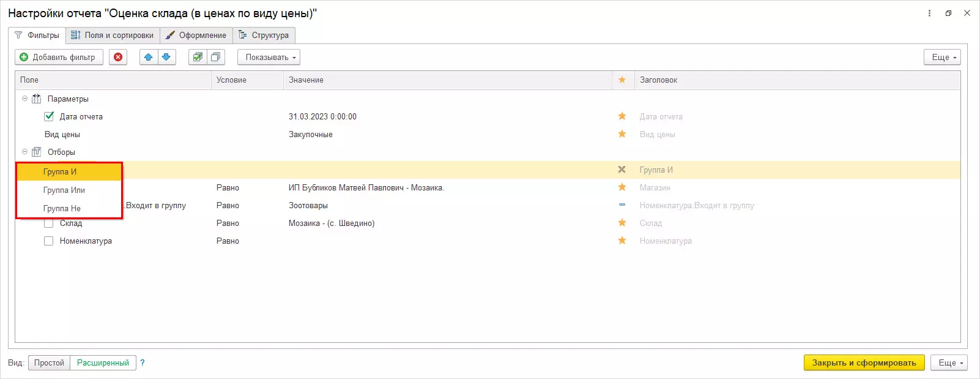Click the check all filters icon
Screen dimensions: 980x379
197,57
